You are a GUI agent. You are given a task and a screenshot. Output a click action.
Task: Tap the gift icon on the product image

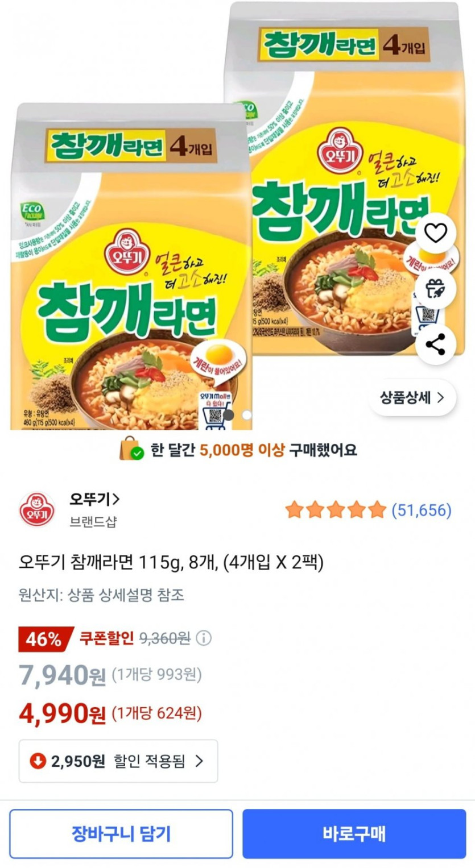pos(436,289)
